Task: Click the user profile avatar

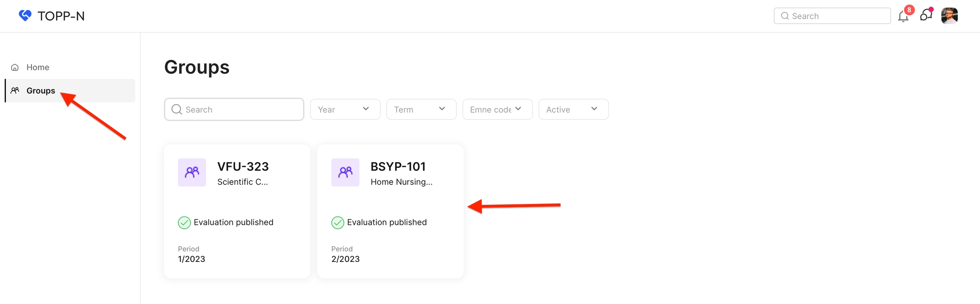Action: tap(949, 16)
